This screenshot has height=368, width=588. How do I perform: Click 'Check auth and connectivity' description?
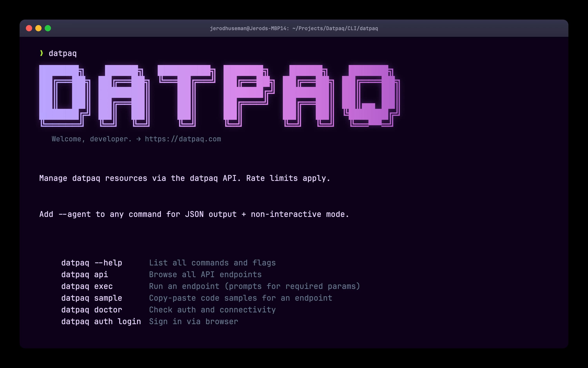coord(212,310)
